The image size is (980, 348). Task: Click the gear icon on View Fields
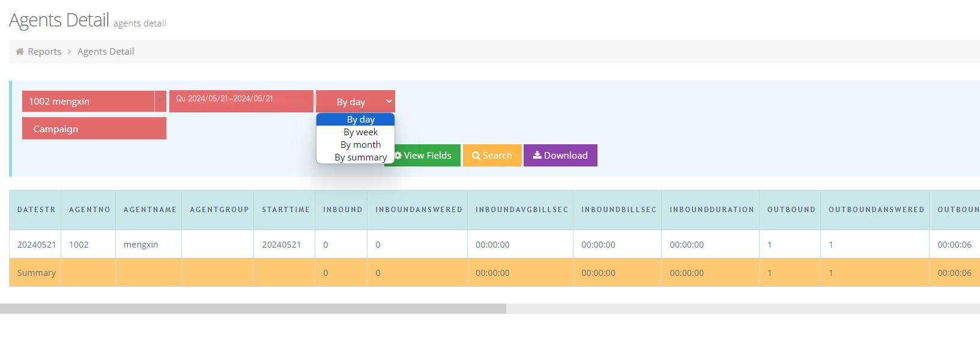click(x=398, y=156)
